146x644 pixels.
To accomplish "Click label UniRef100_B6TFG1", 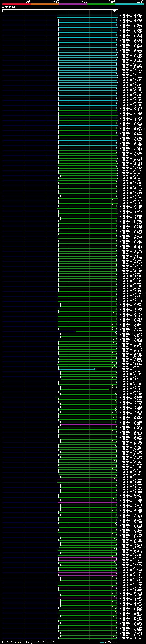I will [x=131, y=289].
